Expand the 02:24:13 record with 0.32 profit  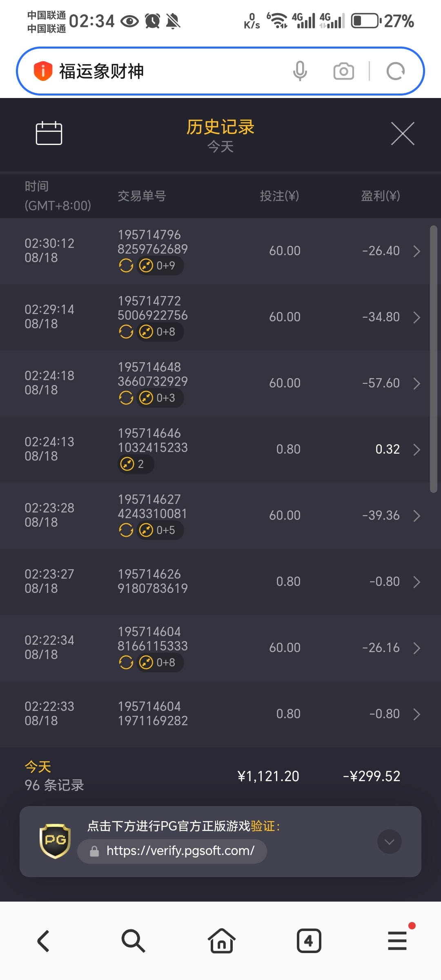[416, 450]
